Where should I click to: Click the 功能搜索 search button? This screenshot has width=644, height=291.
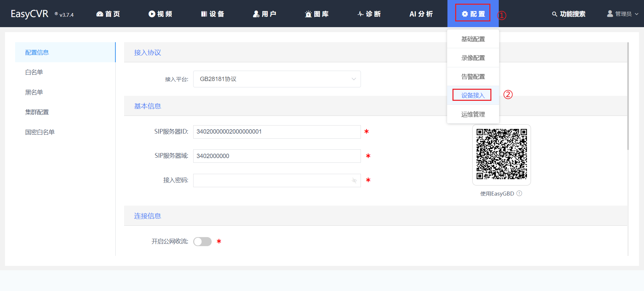(x=569, y=14)
